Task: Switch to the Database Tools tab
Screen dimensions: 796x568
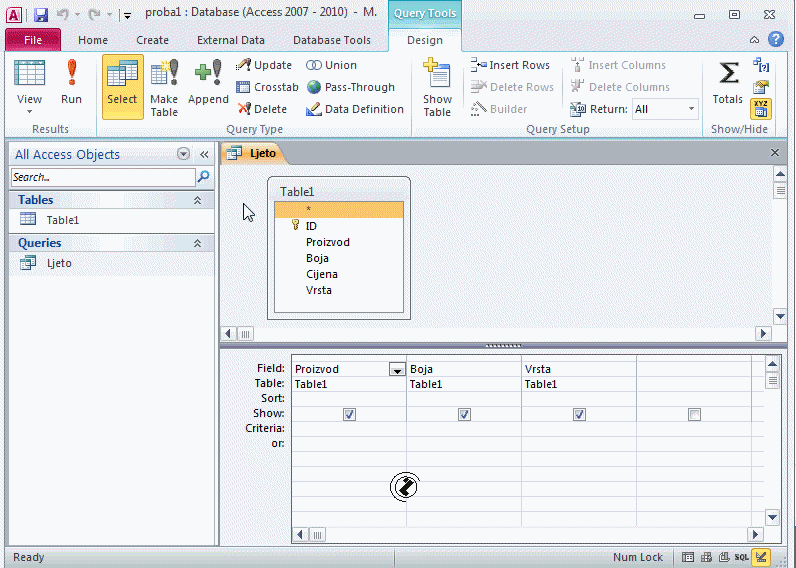Action: coord(331,40)
